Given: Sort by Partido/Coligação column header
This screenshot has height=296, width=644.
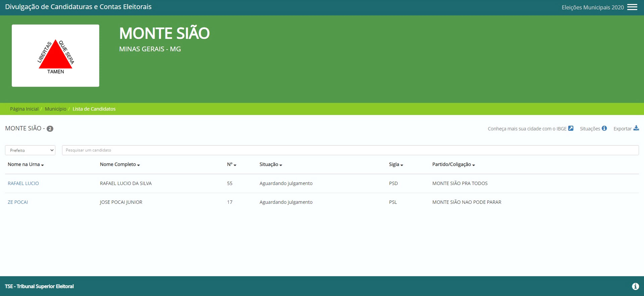Looking at the screenshot, I should (x=453, y=165).
